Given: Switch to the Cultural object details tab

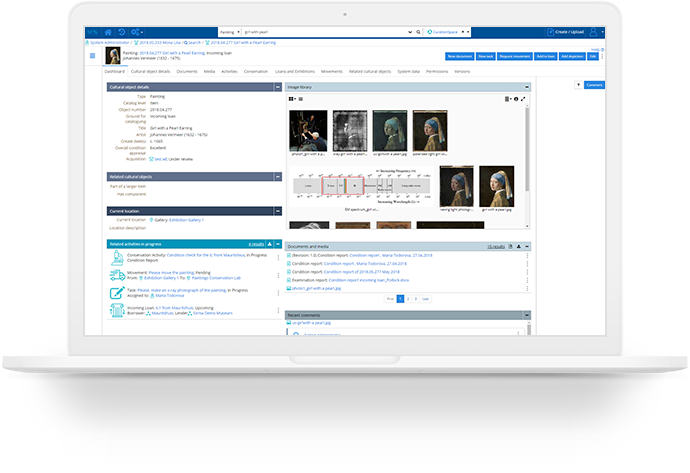Looking at the screenshot, I should tap(150, 71).
